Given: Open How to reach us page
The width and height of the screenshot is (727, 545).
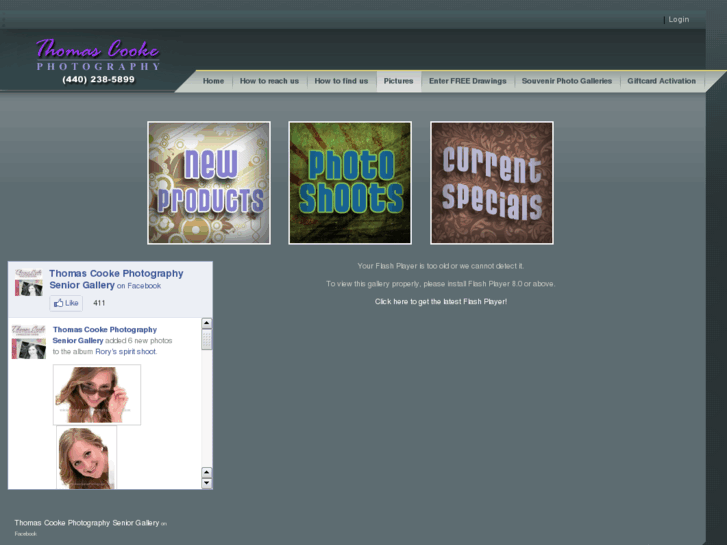Looking at the screenshot, I should click(x=269, y=81).
